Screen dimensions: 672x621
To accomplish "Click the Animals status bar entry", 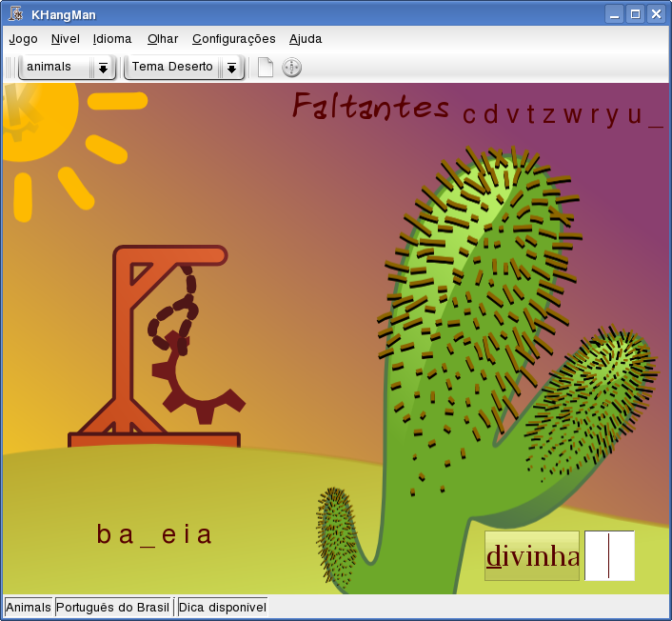I will pyautogui.click(x=29, y=608).
